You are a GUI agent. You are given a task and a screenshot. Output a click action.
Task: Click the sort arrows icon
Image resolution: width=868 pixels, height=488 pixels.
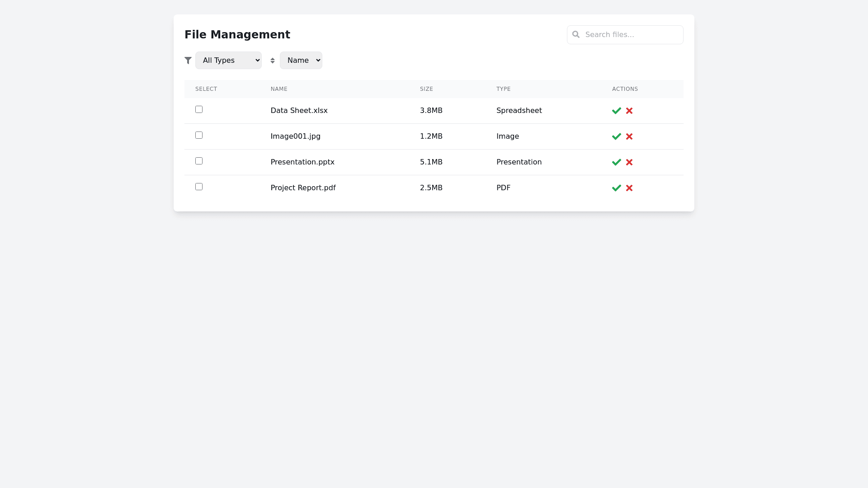[x=273, y=61]
